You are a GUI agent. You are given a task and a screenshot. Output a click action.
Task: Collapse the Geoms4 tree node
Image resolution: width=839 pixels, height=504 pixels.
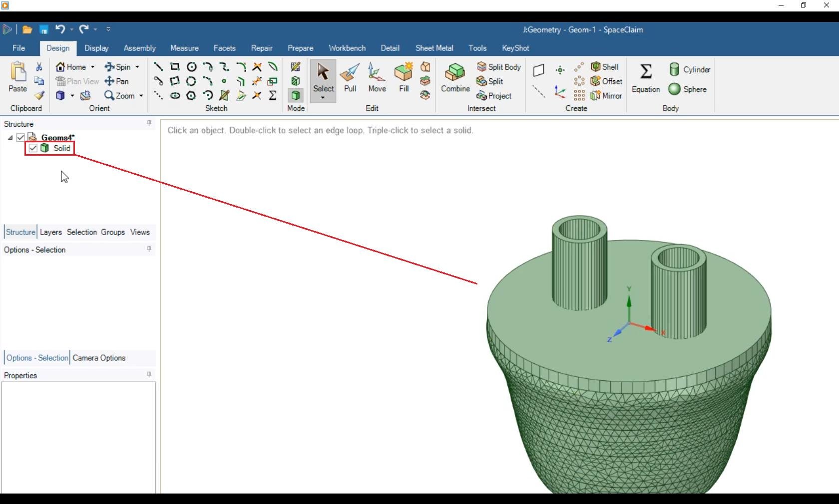(9, 137)
